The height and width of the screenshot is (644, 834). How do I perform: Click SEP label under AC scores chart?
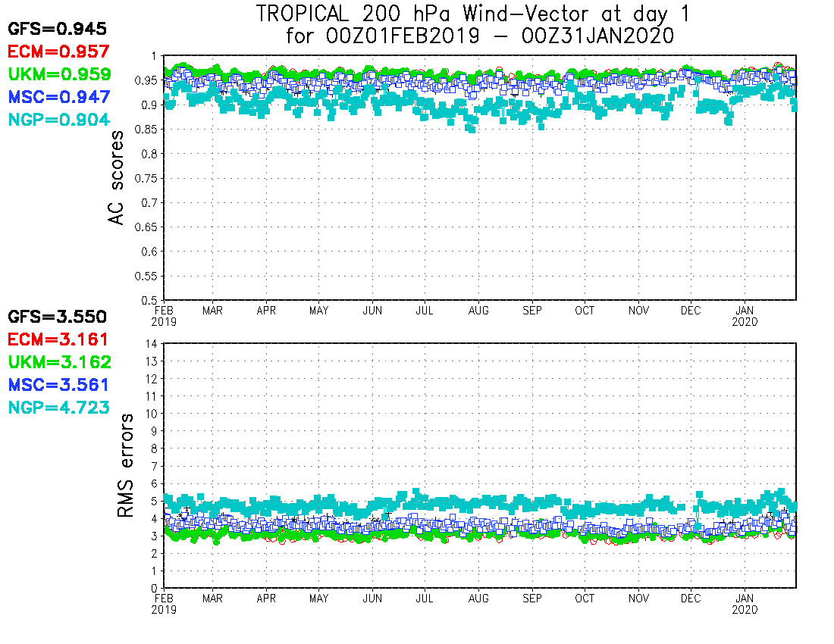[532, 311]
